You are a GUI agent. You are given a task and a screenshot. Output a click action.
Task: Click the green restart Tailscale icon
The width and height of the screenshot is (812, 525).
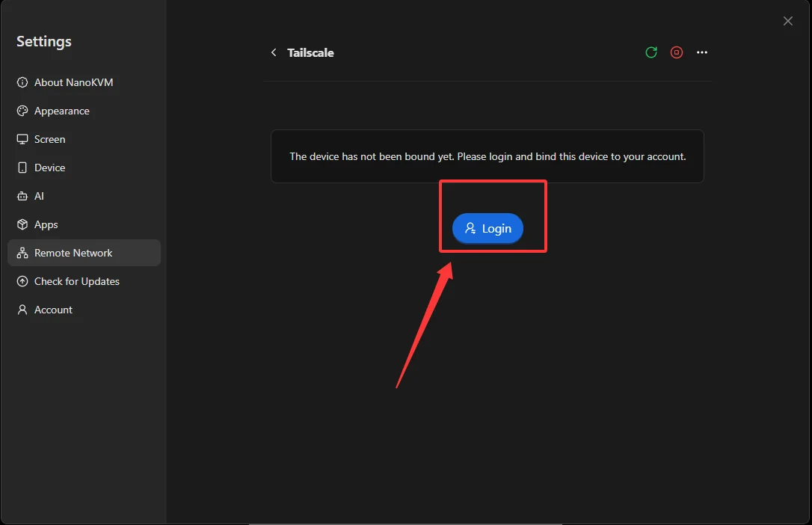[x=651, y=52]
